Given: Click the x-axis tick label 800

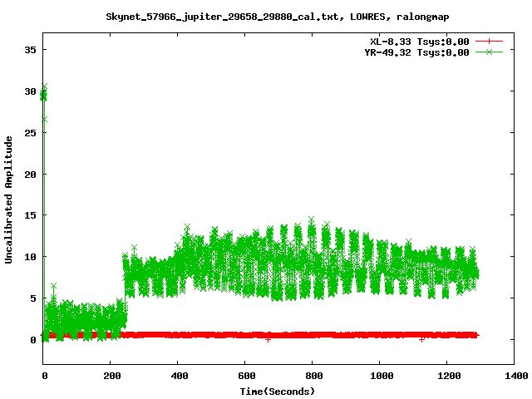Looking at the screenshot, I should click(x=314, y=376).
